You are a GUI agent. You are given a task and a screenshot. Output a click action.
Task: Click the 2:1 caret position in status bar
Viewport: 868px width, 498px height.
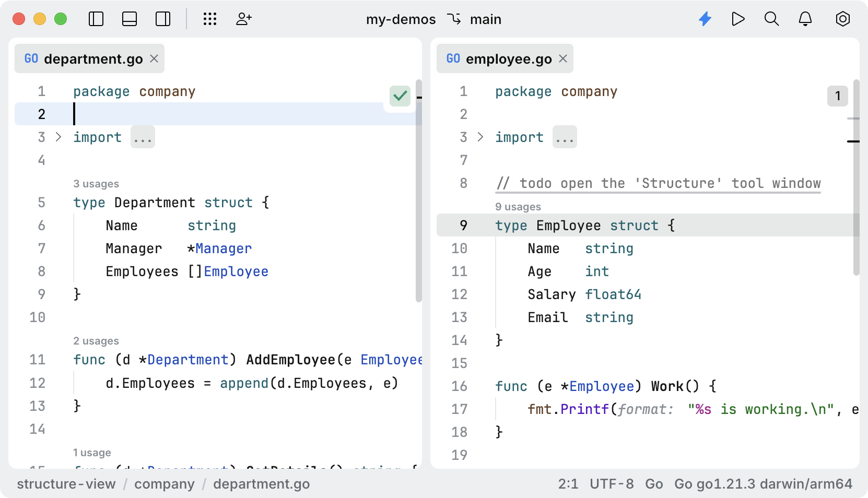[x=568, y=484]
